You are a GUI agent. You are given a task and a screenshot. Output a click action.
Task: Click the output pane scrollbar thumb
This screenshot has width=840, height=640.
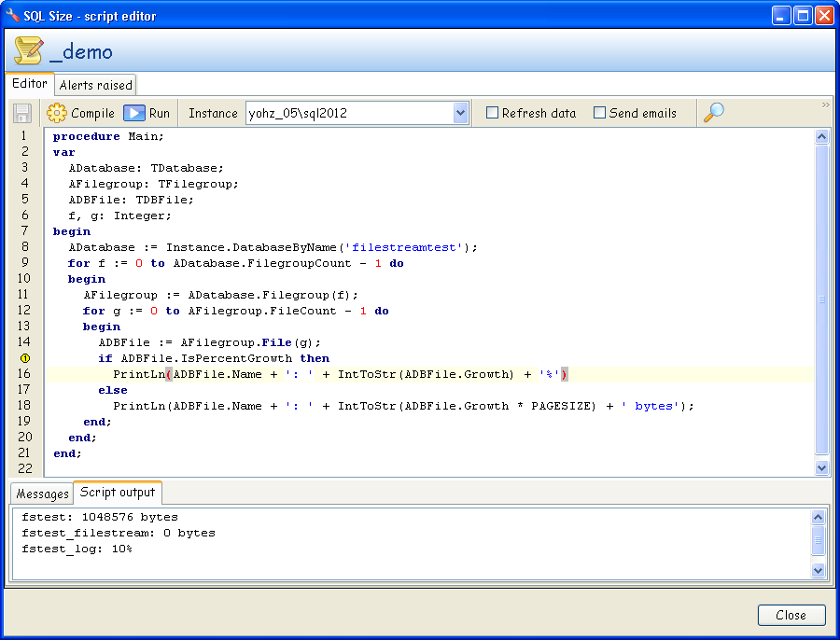[x=818, y=540]
